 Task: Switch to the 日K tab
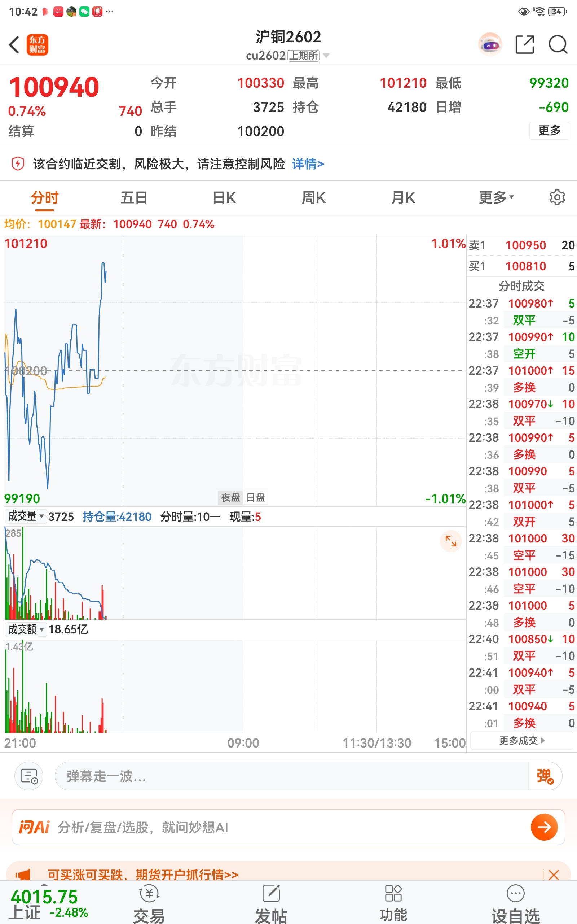224,197
